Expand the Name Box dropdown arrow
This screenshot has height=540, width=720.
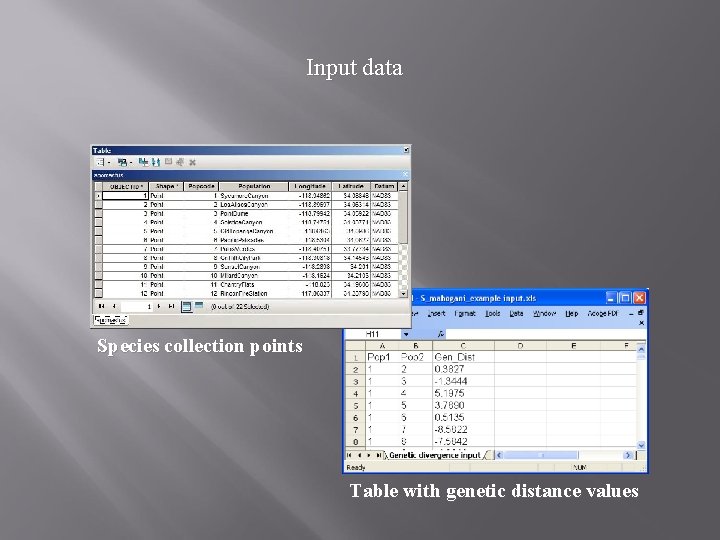[406, 334]
